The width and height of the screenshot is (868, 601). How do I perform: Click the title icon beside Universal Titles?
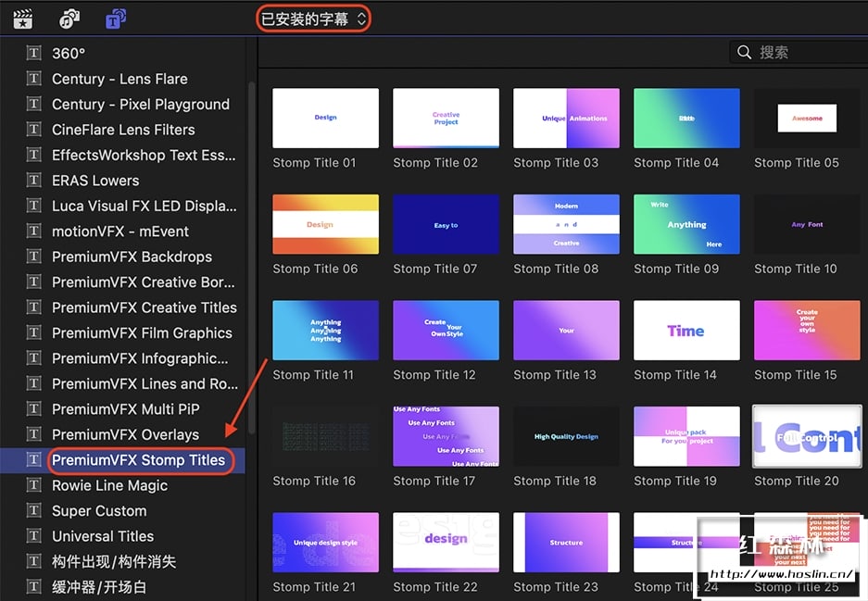(34, 536)
